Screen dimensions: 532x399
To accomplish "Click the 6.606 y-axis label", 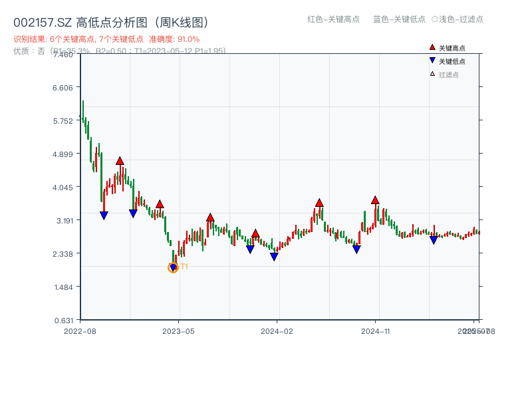I will point(63,88).
